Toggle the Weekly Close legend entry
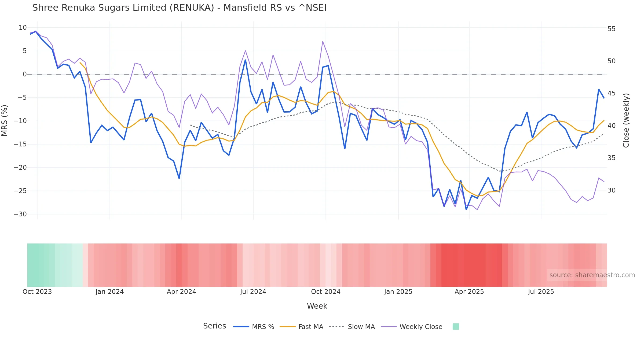 click(411, 327)
